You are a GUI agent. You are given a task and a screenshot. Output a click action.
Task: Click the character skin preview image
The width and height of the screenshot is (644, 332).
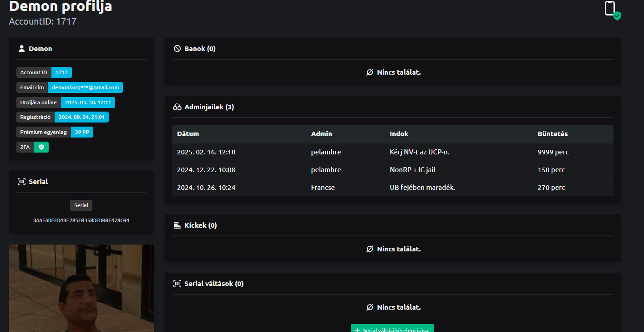tap(81, 288)
